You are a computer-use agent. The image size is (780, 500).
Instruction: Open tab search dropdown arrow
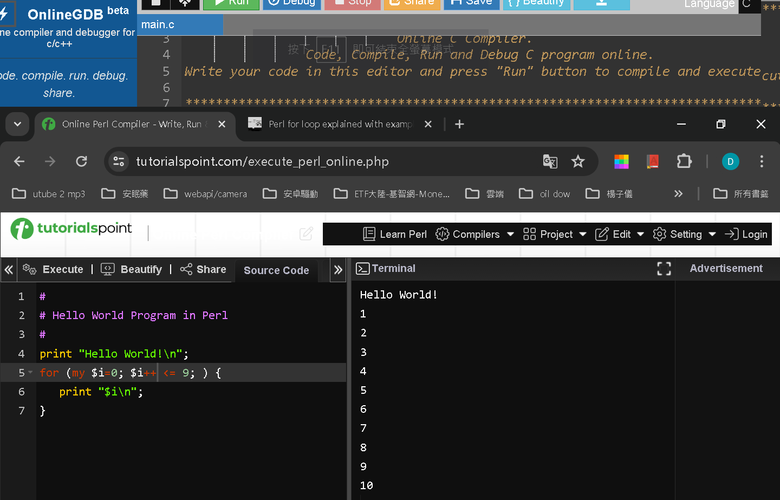pos(17,124)
